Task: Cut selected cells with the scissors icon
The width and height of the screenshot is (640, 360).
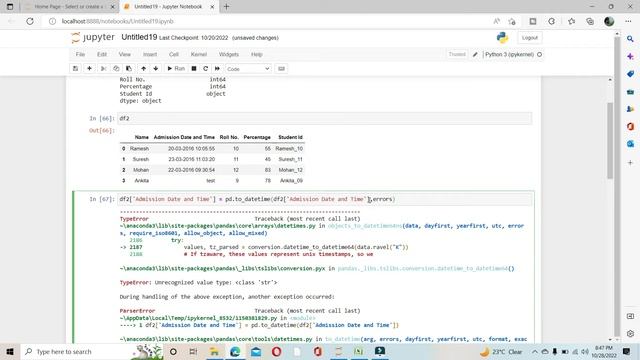Action: (x=104, y=69)
